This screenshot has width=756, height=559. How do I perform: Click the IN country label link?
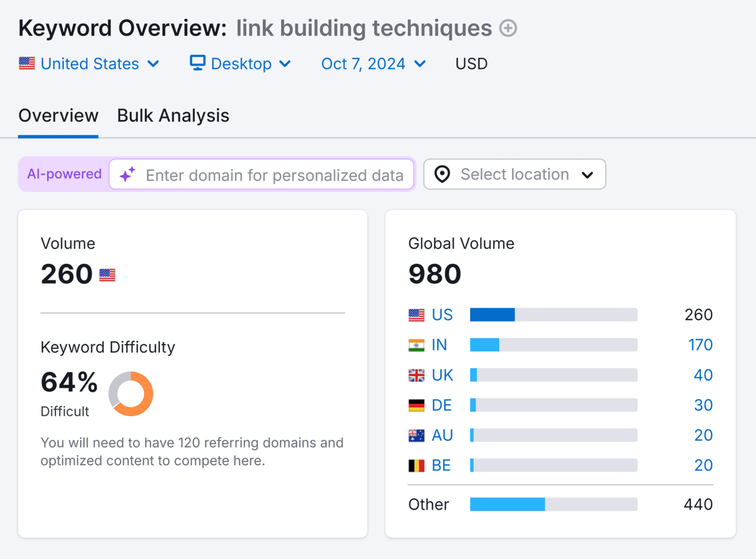click(x=439, y=344)
